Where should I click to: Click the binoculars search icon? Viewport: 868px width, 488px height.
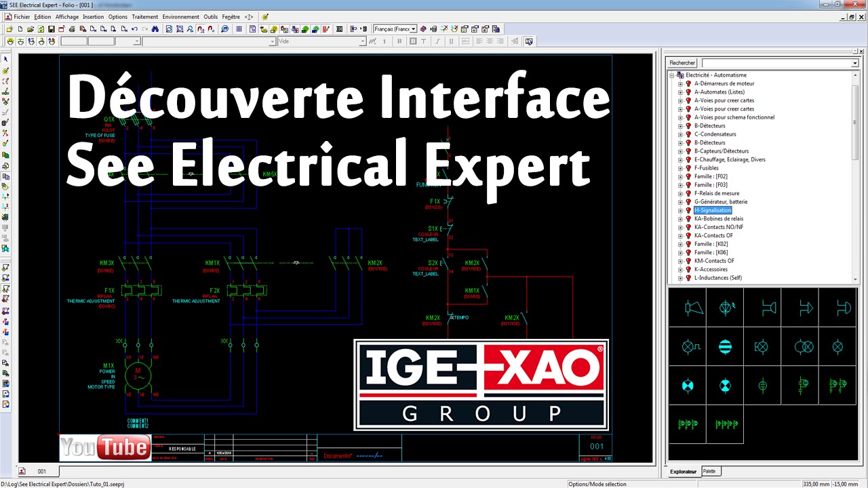[155, 29]
